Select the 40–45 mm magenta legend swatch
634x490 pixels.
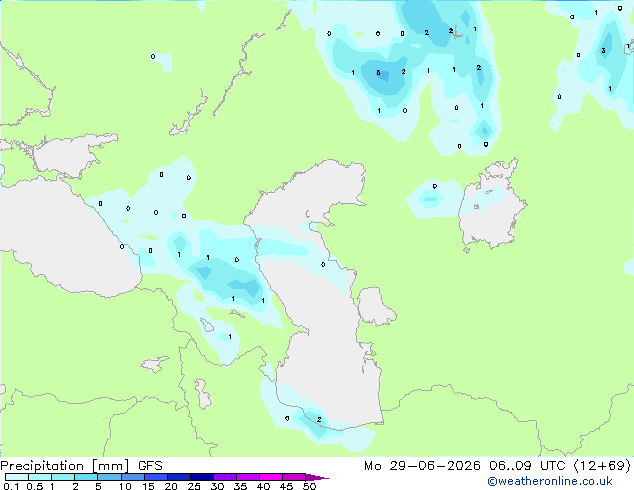(x=271, y=477)
